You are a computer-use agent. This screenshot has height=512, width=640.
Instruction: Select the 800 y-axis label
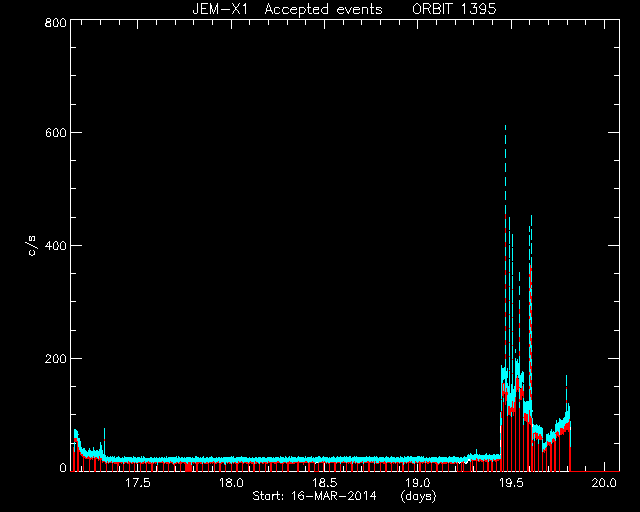point(55,23)
